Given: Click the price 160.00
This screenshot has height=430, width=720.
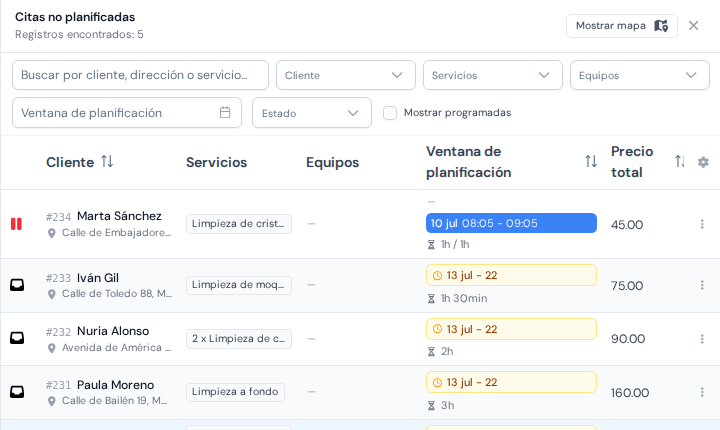Looking at the screenshot, I should 630,393.
